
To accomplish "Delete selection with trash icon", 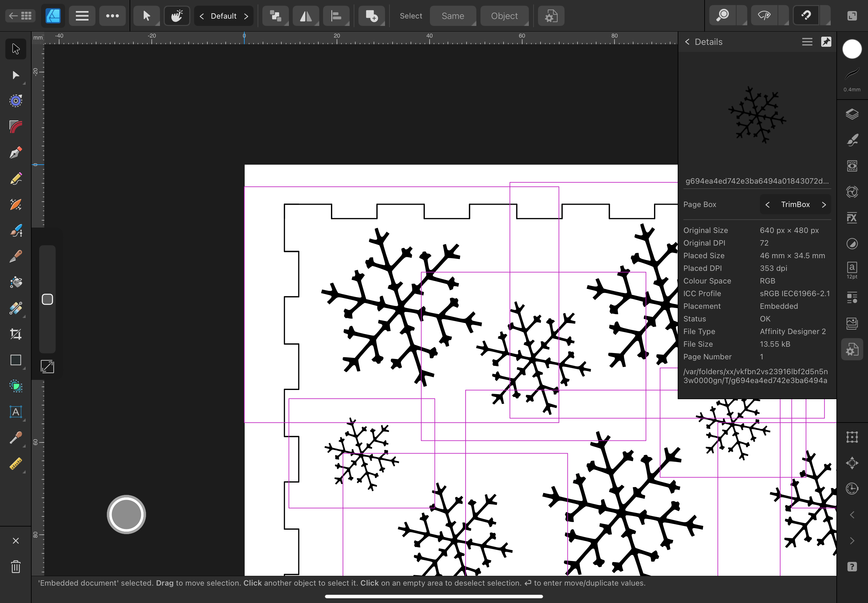I will coord(15,567).
